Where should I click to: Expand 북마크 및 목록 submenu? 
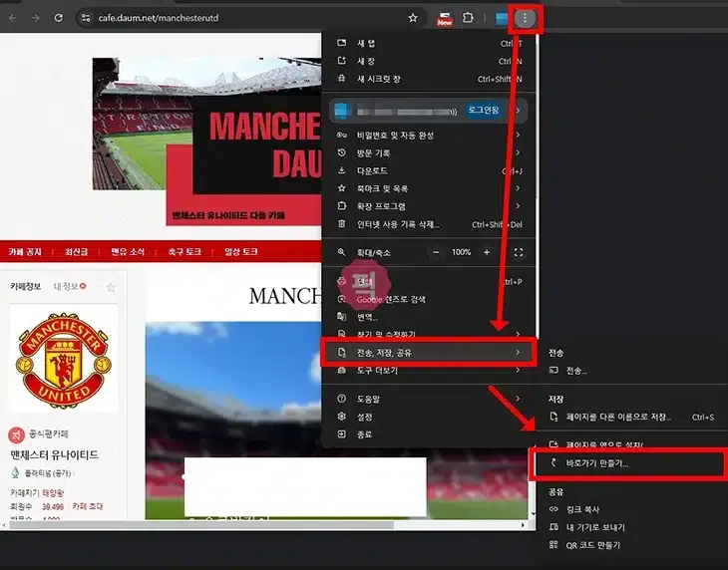[429, 188]
